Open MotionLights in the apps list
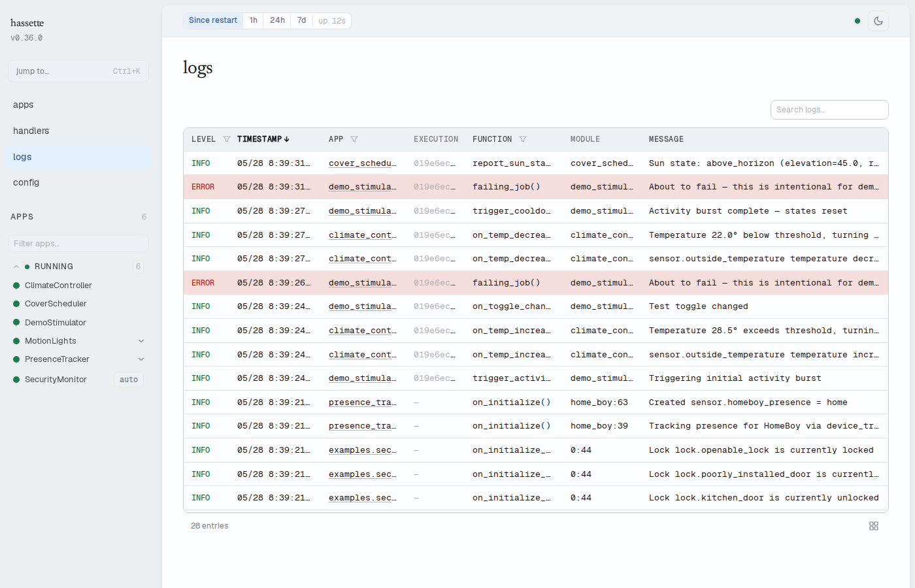The width and height of the screenshot is (915, 588). [x=50, y=341]
